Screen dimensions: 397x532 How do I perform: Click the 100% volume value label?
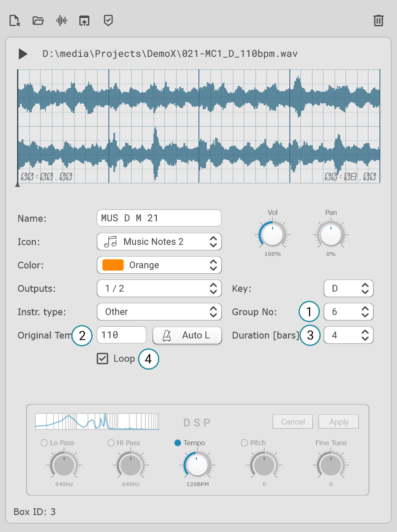click(273, 254)
